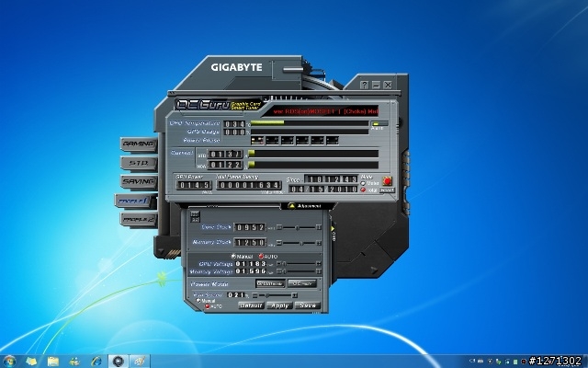
Task: Click the Apply button
Action: (x=279, y=305)
